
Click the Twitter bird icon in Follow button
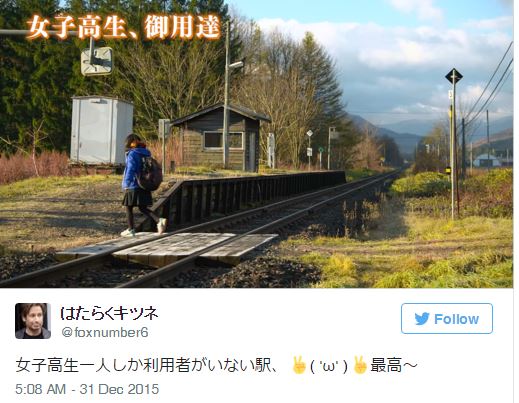tap(422, 319)
